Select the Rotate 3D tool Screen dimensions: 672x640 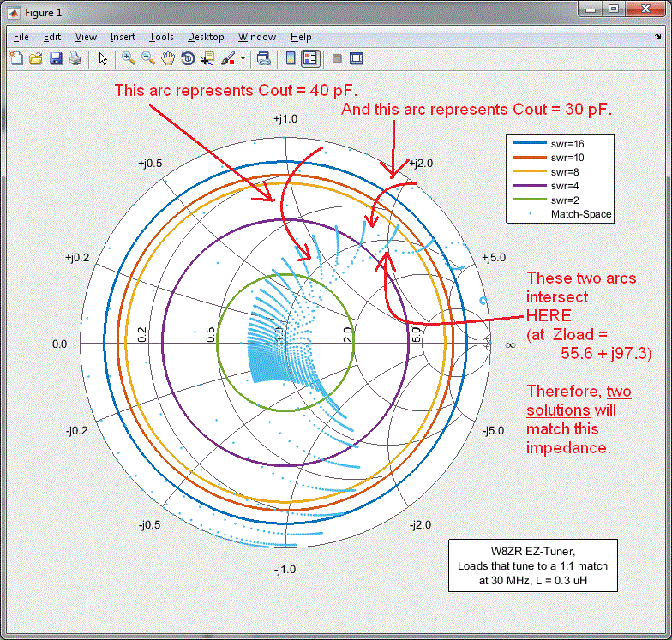click(x=188, y=58)
